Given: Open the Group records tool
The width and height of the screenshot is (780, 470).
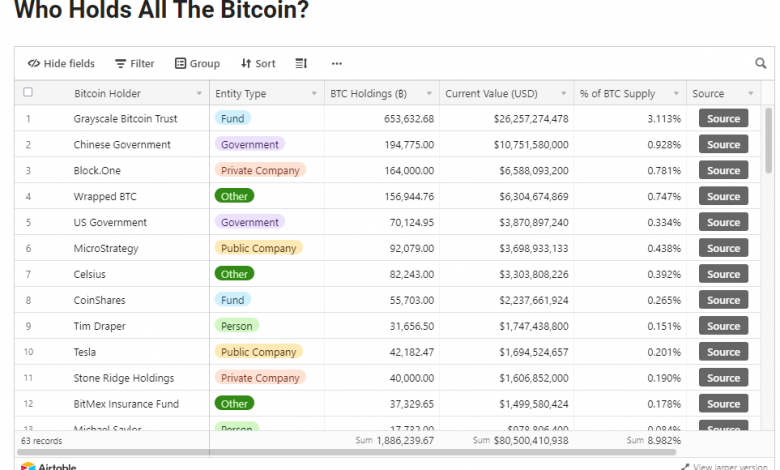Looking at the screenshot, I should coord(197,63).
